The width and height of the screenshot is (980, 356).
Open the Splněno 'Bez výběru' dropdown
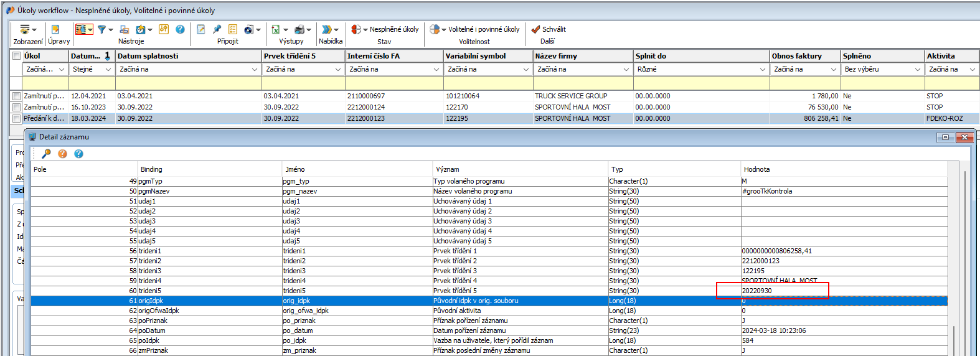coord(917,70)
